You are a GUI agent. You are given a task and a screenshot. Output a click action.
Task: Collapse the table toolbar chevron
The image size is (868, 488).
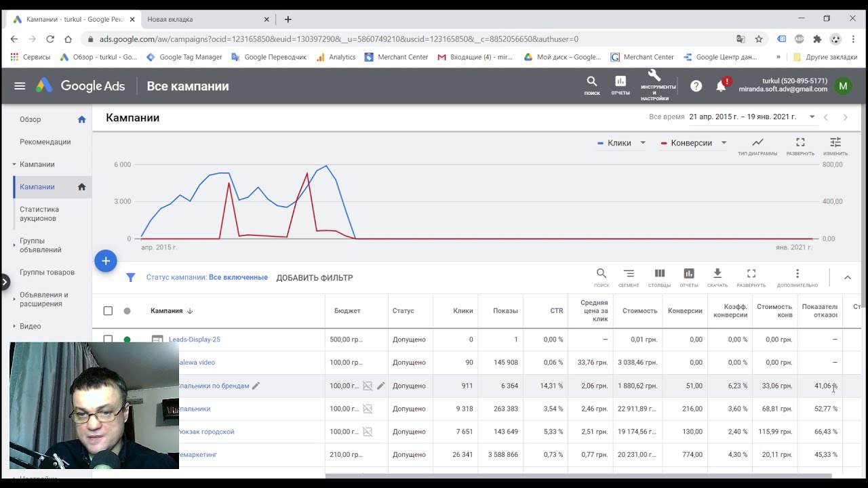click(848, 277)
